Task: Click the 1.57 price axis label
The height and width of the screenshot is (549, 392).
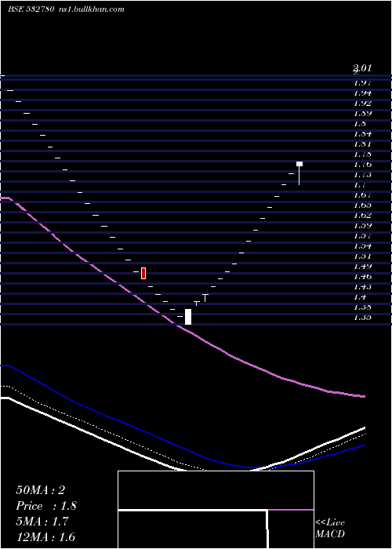Action: coord(362,235)
